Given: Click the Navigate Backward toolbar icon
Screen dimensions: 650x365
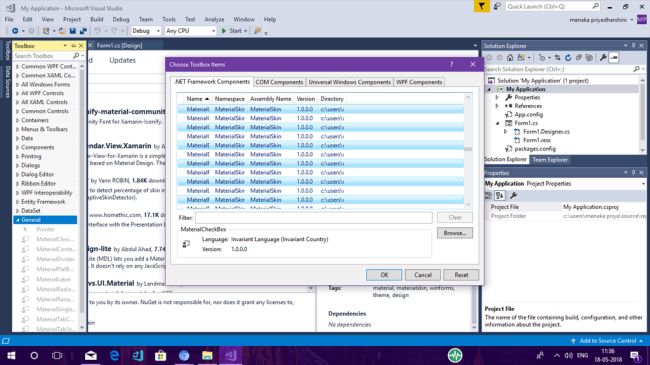Looking at the screenshot, I should coord(15,31).
